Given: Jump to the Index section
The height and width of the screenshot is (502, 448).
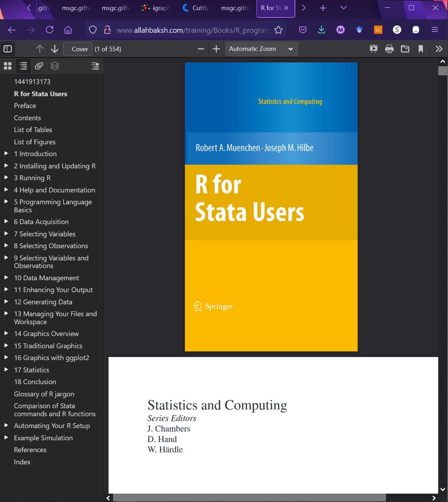Looking at the screenshot, I should pos(22,462).
